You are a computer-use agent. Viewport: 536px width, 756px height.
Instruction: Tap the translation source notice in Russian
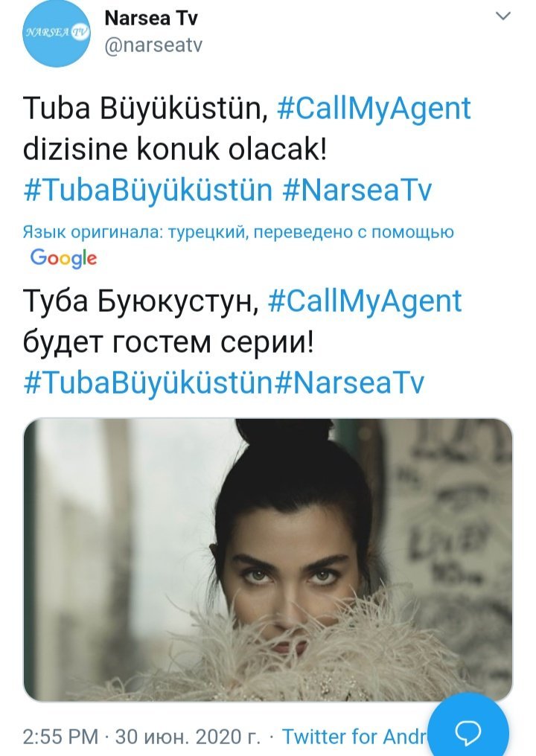(238, 232)
